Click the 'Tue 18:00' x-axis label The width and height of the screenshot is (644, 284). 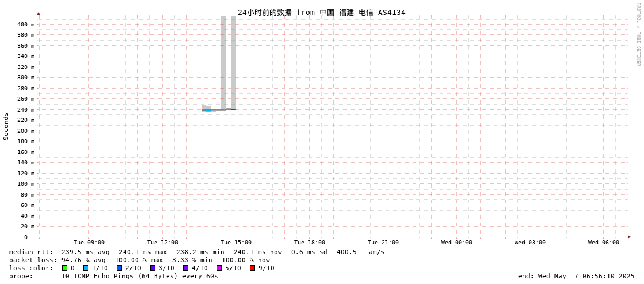pos(310,243)
